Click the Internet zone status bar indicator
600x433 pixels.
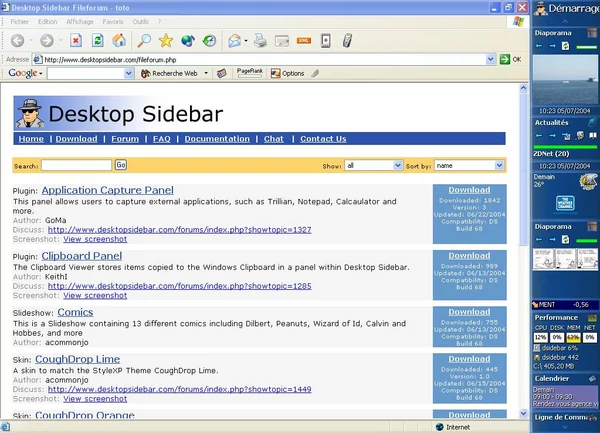453,427
